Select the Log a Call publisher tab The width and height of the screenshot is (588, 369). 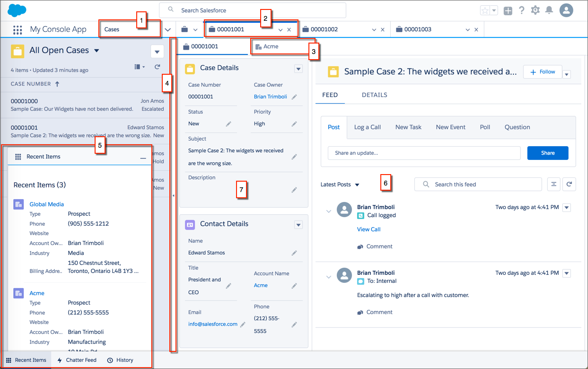368,127
